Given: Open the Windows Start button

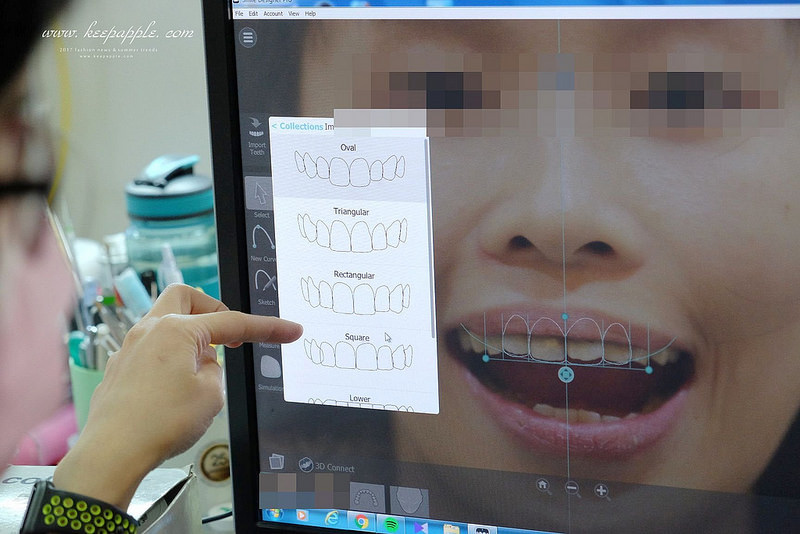Looking at the screenshot, I should tap(274, 513).
